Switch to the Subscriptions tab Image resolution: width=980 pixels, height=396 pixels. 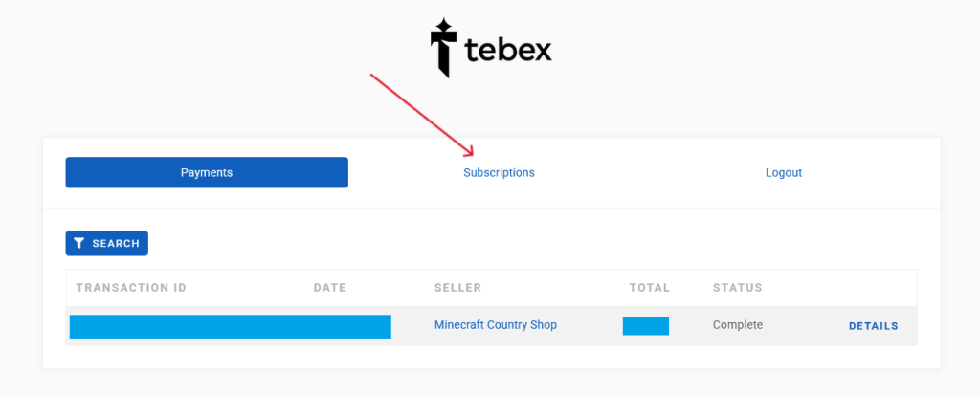(x=499, y=173)
